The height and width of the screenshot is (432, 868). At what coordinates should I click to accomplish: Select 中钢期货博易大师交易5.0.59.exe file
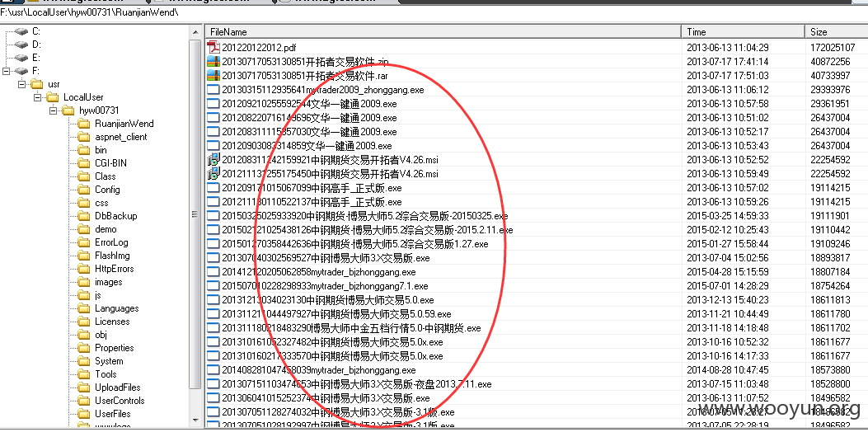pyautogui.click(x=336, y=314)
